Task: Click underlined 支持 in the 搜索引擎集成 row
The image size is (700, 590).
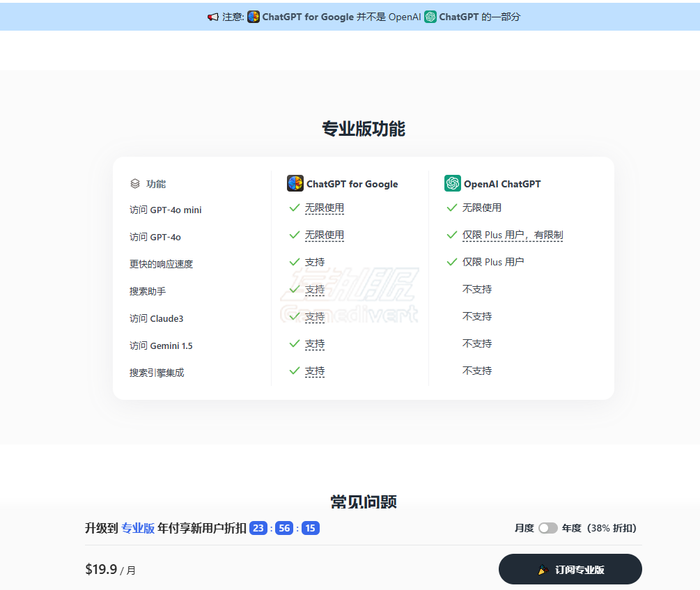Action: tap(315, 371)
